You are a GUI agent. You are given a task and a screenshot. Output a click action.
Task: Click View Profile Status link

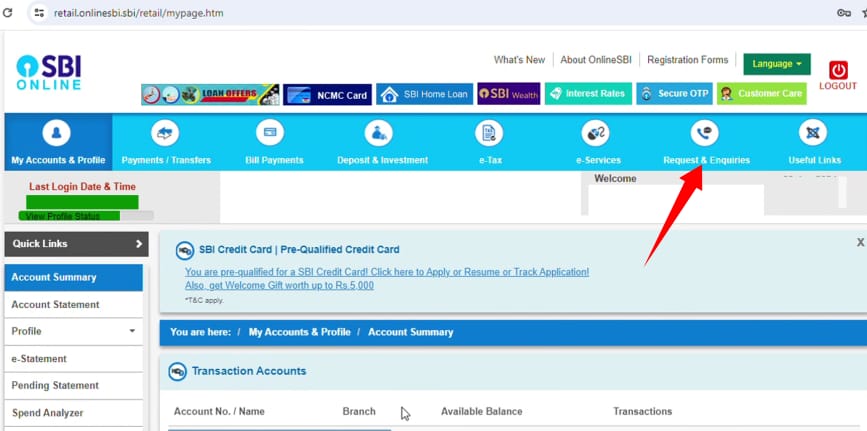point(62,216)
